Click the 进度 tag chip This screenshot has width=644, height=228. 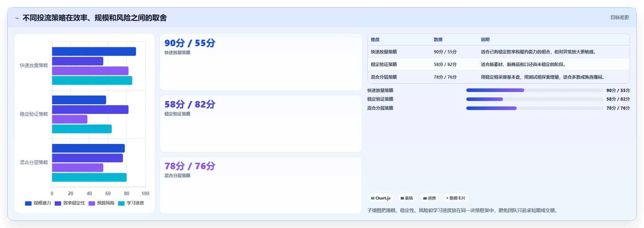(429, 198)
